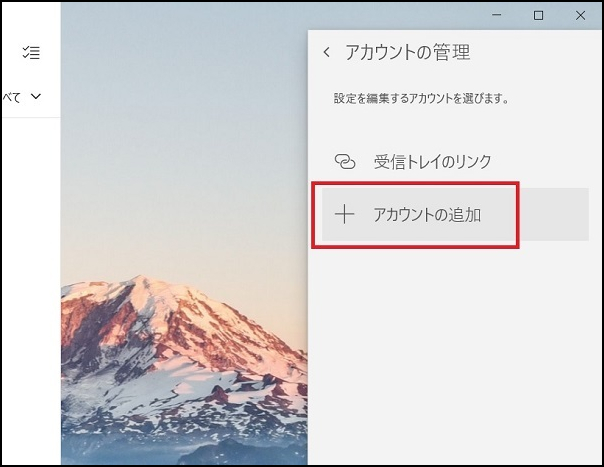Select 受信トレイのリンク option

coord(432,161)
